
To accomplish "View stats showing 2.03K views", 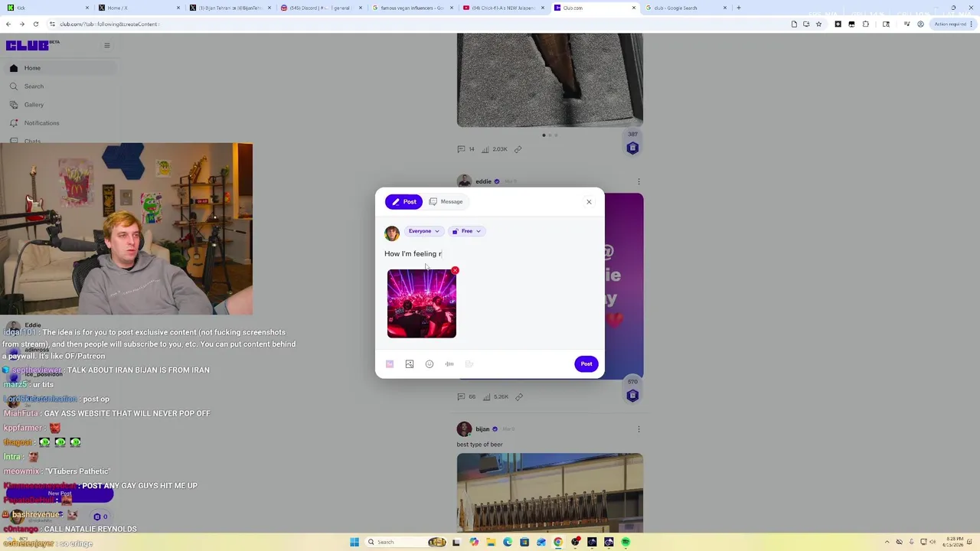I will point(495,149).
